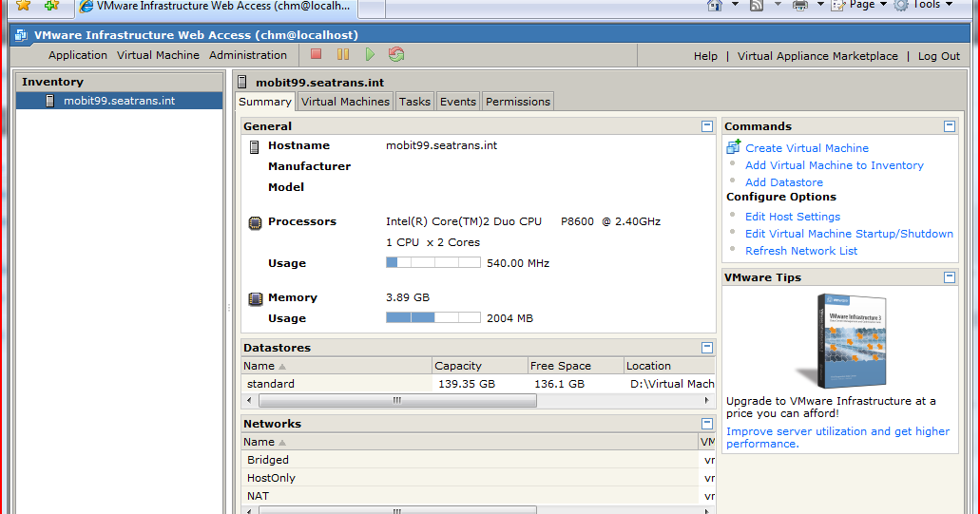Click the browser Home icon
This screenshot has width=980, height=514.
715,6
